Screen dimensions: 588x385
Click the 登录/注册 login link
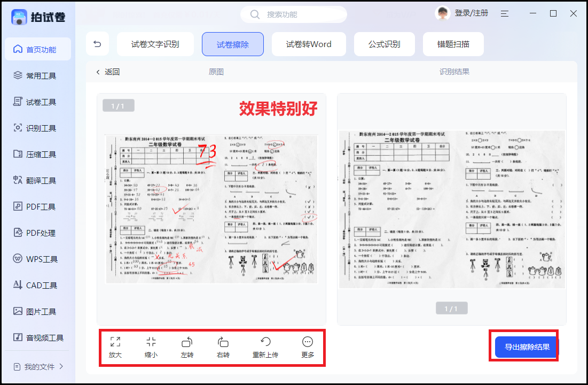(472, 13)
